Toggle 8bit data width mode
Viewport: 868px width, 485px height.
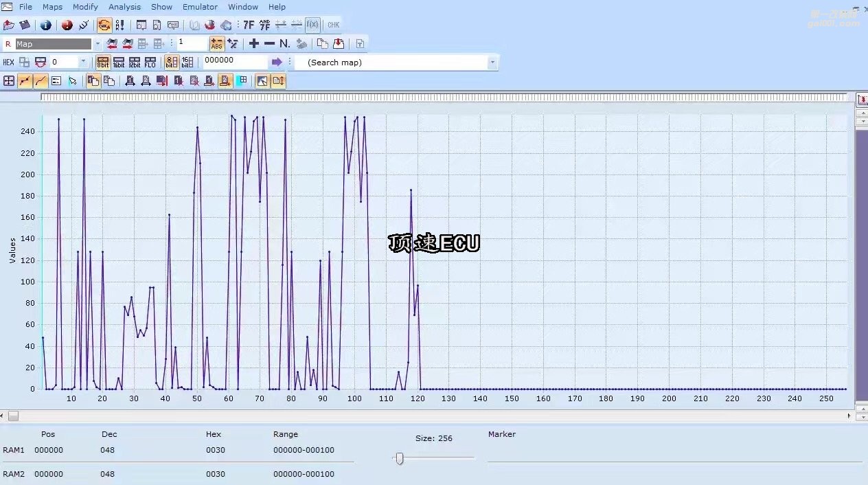pyautogui.click(x=103, y=63)
